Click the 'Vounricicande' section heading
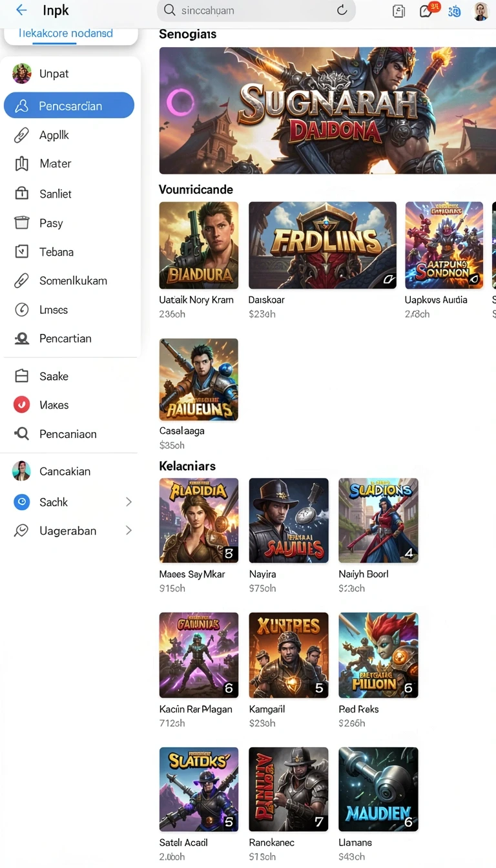 tap(196, 189)
